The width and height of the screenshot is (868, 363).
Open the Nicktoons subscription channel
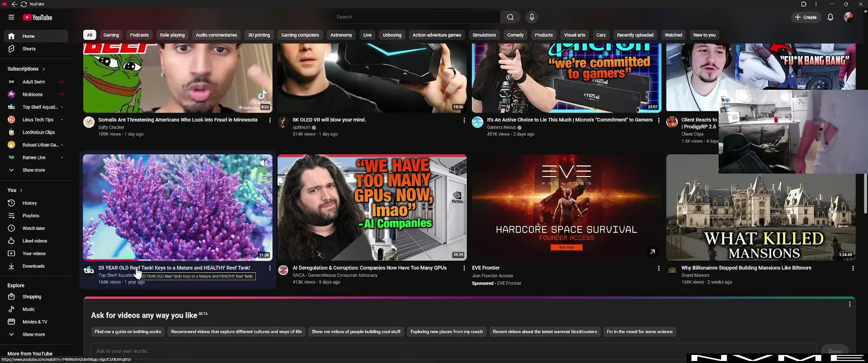[x=36, y=94]
